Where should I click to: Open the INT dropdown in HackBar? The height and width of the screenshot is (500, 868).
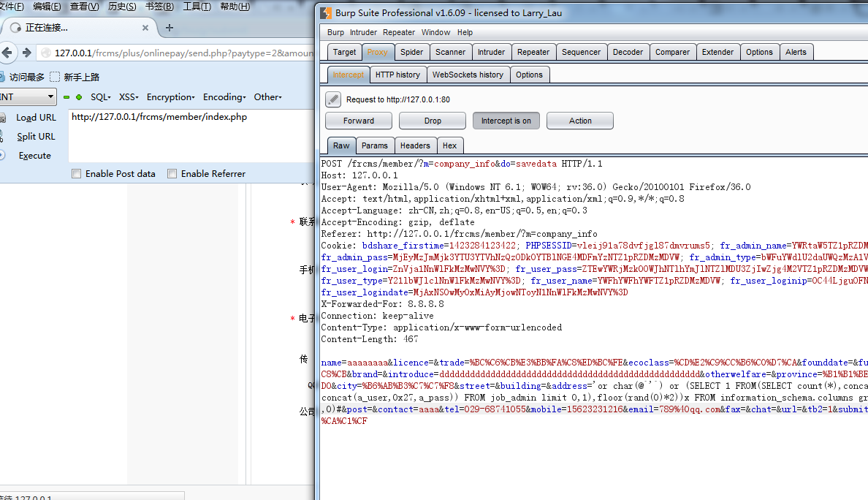28,97
